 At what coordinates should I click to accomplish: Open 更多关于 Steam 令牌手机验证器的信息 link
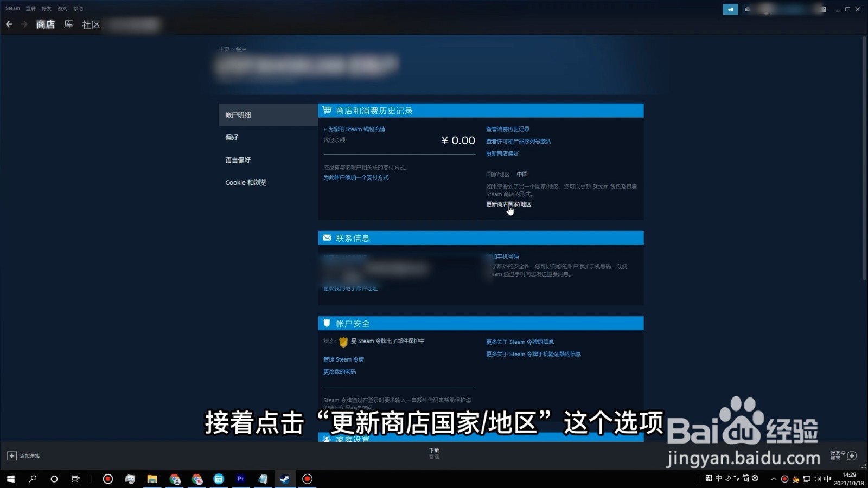(x=533, y=354)
